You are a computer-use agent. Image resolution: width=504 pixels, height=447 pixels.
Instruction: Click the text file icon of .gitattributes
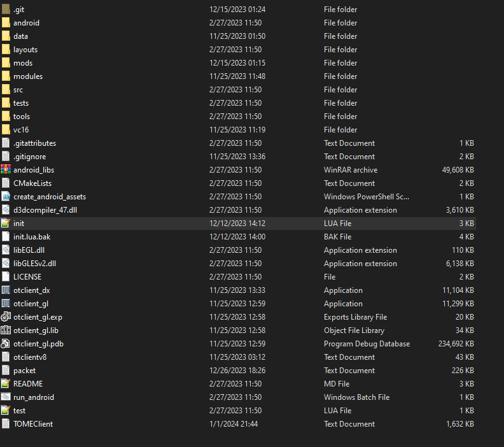coord(6,143)
